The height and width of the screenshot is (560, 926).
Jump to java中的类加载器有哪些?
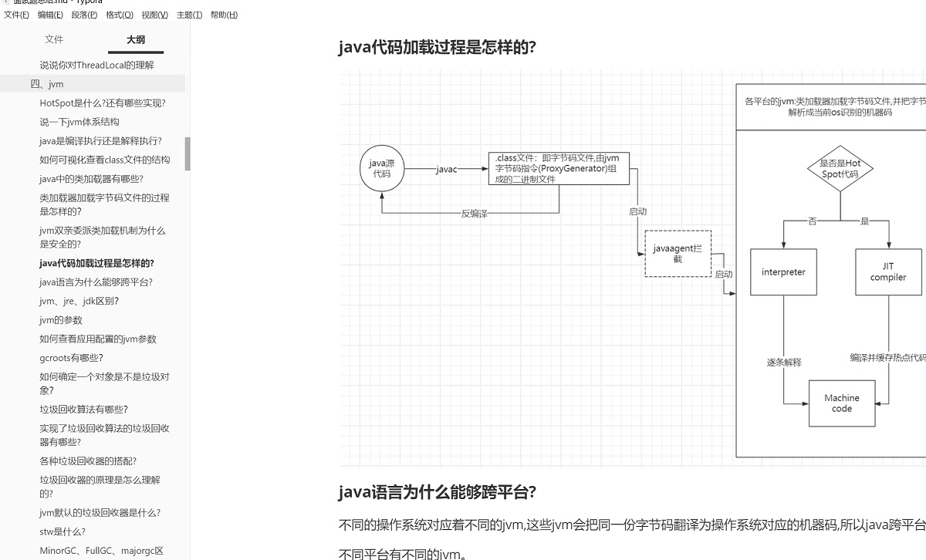point(91,178)
